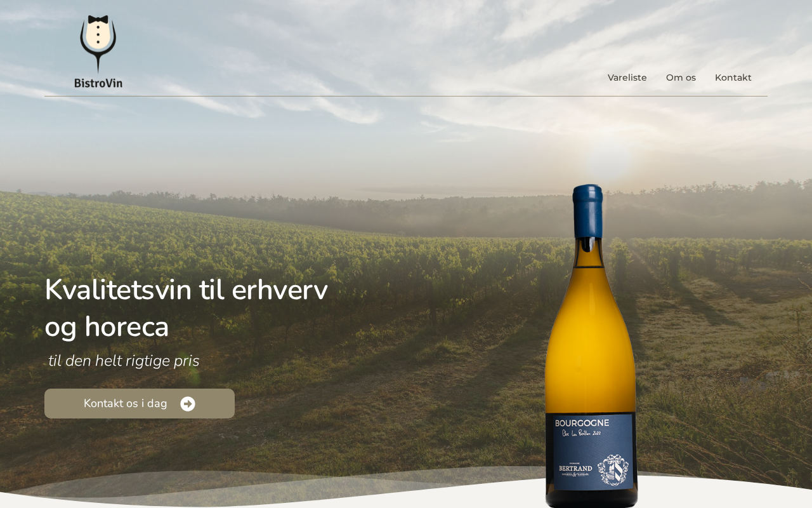Click the arrow icon in the contact button
Viewport: 812px width, 508px height.
click(188, 404)
